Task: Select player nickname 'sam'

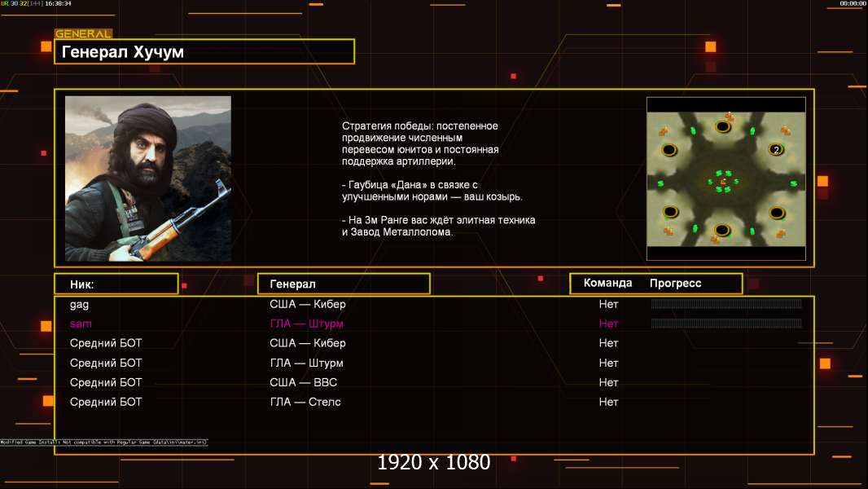Action: pos(81,324)
